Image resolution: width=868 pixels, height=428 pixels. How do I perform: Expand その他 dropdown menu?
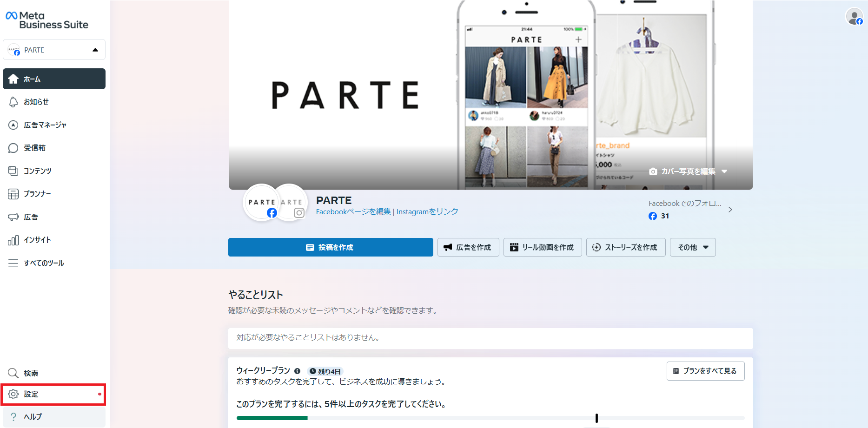tap(693, 247)
